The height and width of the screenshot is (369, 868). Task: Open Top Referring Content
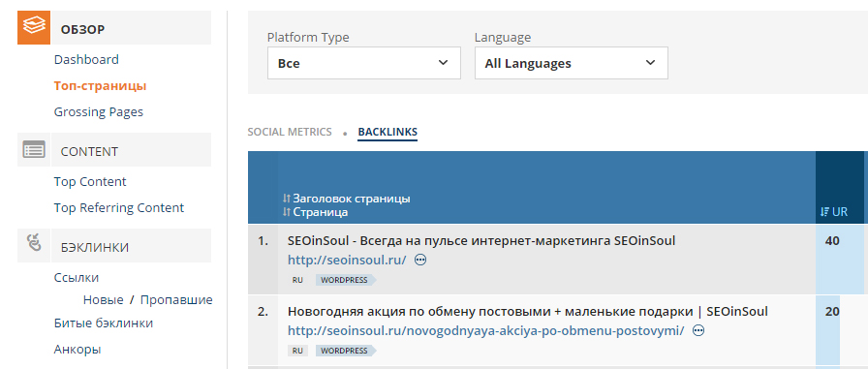click(119, 207)
